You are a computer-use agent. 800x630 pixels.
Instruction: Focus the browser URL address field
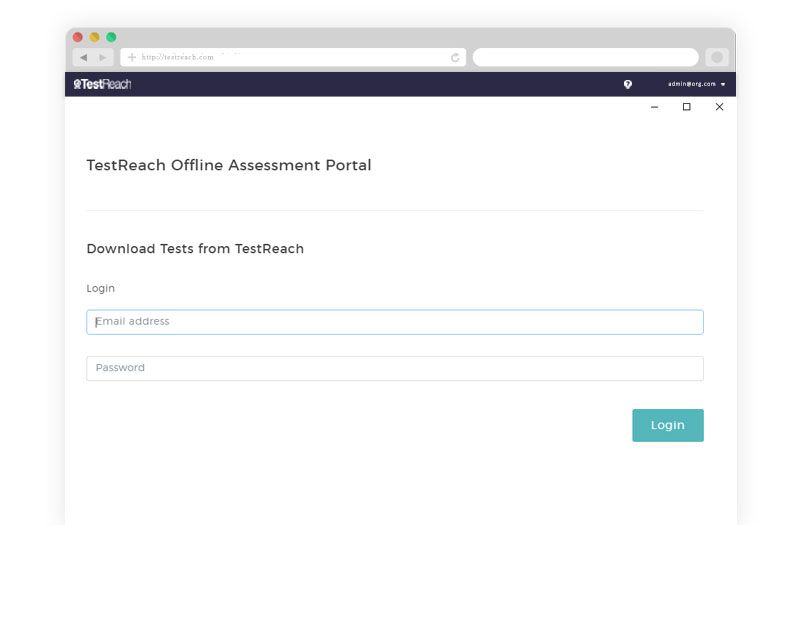293,57
